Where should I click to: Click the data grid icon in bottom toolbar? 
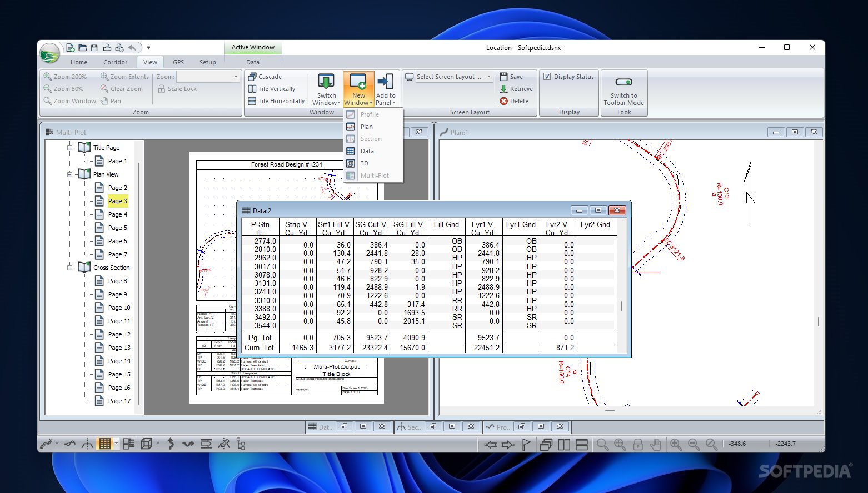click(104, 444)
